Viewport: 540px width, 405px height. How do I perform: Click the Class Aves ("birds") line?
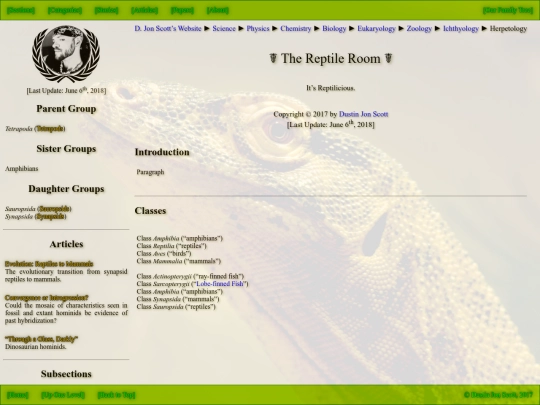[x=164, y=253]
